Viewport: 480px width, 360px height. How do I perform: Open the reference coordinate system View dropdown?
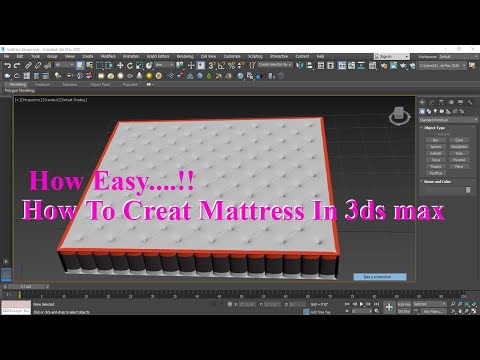pos(165,65)
